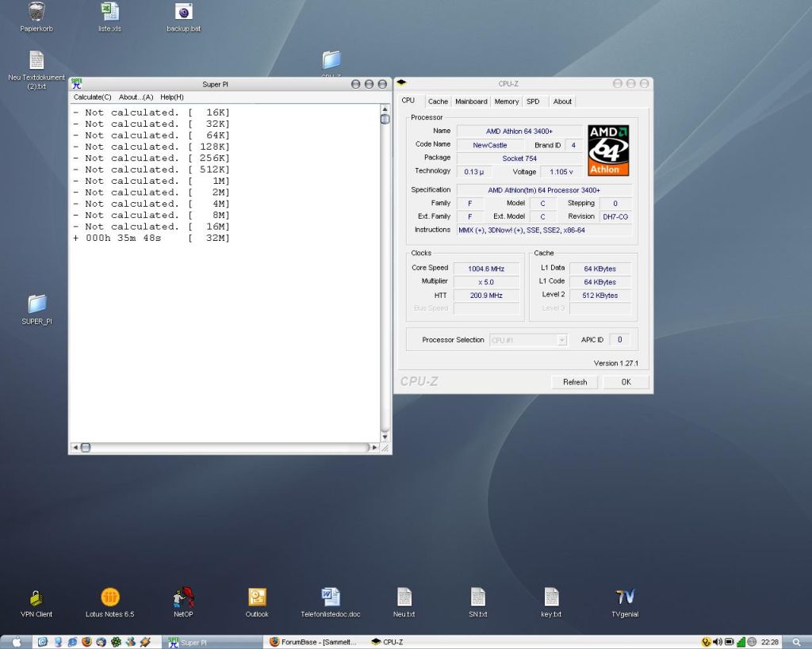Click the Multiplier x 5.0 value
Viewport: 812px width, 649px height.
pyautogui.click(x=486, y=282)
